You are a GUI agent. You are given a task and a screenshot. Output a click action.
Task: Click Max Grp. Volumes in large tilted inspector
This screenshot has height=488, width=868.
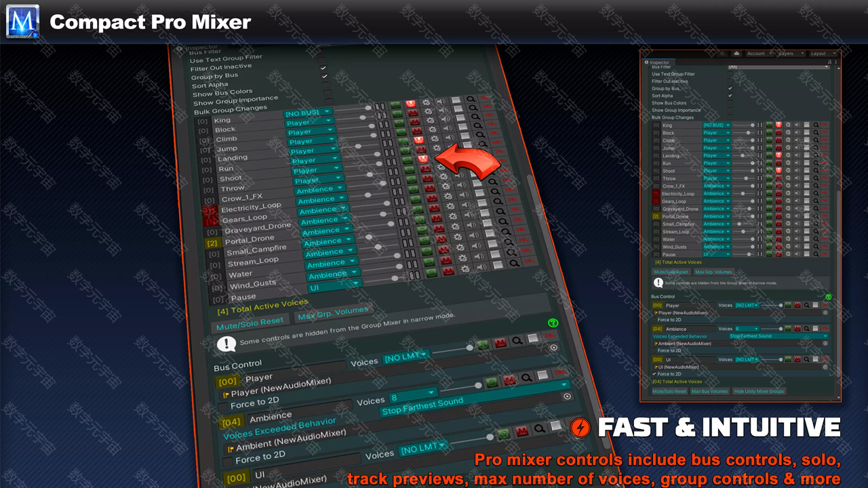pyautogui.click(x=332, y=314)
